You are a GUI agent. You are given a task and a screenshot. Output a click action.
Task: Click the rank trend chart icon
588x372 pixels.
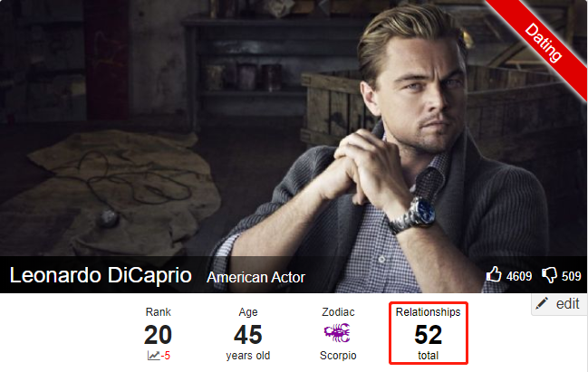153,355
